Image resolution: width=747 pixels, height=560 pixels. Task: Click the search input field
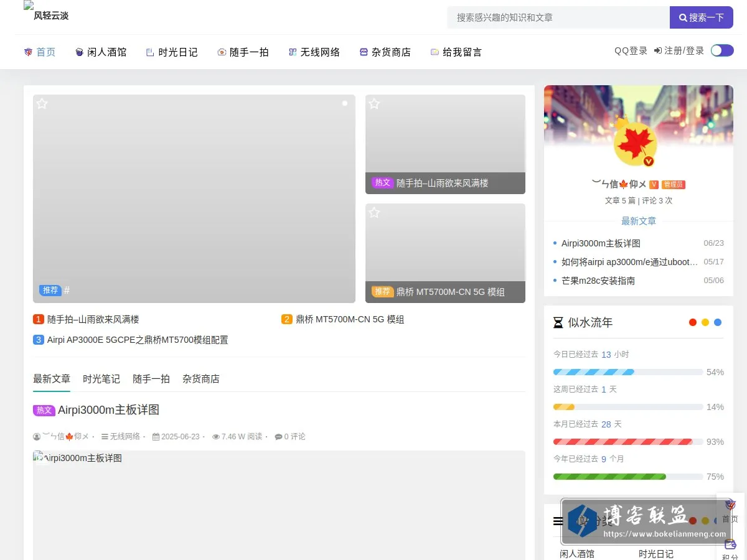point(558,17)
